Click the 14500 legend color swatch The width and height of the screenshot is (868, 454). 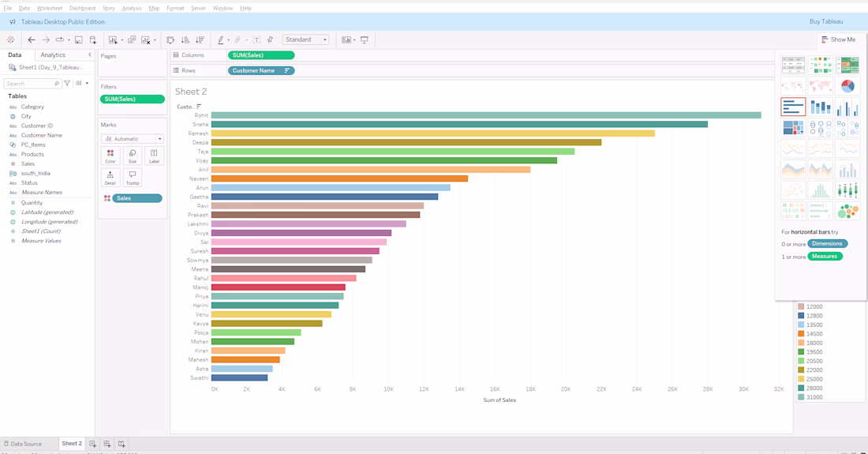pos(801,334)
